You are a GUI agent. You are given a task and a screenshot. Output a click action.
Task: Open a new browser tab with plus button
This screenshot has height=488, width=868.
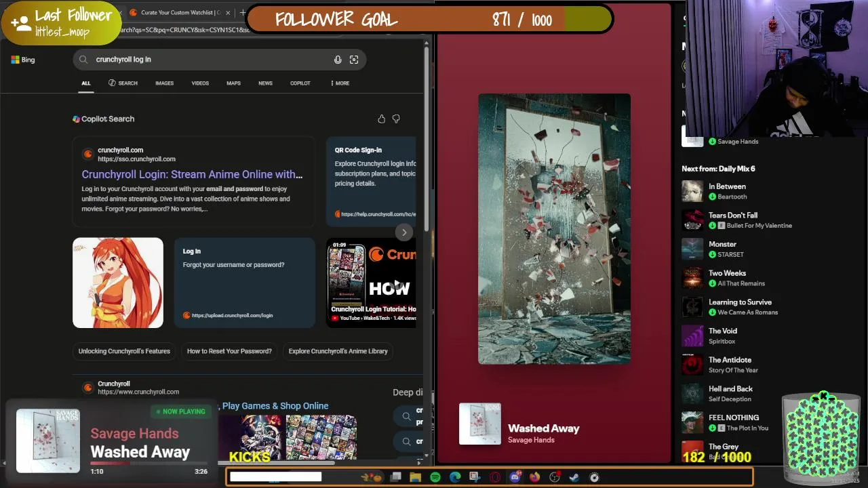click(x=243, y=12)
